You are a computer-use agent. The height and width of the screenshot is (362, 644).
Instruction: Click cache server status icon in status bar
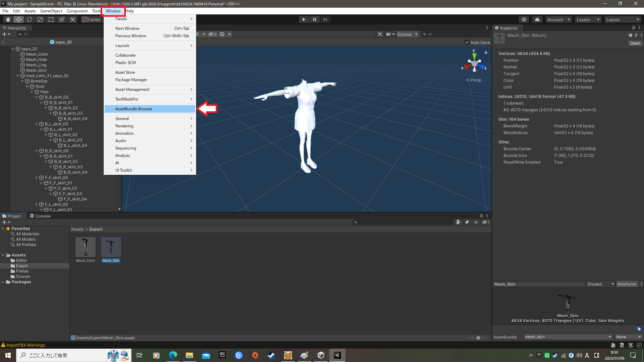pos(622,345)
